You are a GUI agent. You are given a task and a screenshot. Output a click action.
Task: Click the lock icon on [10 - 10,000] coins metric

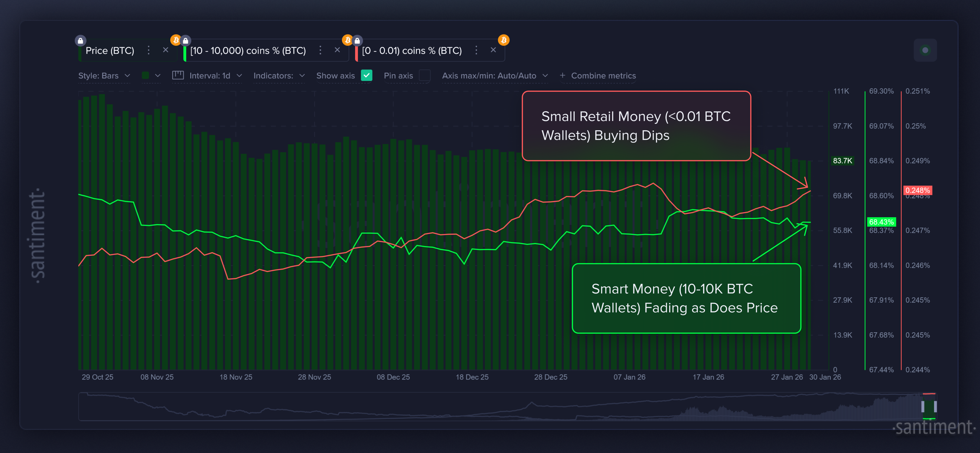[185, 40]
